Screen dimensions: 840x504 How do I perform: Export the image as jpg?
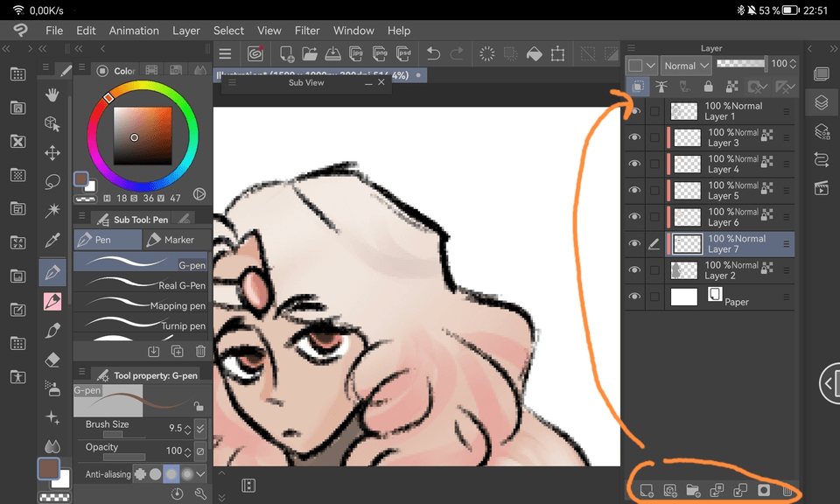(x=356, y=53)
